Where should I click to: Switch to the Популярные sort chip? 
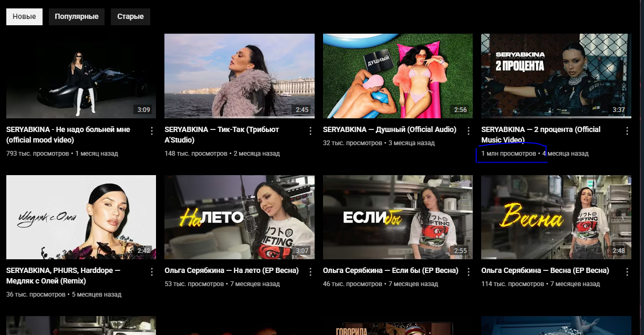coord(77,17)
